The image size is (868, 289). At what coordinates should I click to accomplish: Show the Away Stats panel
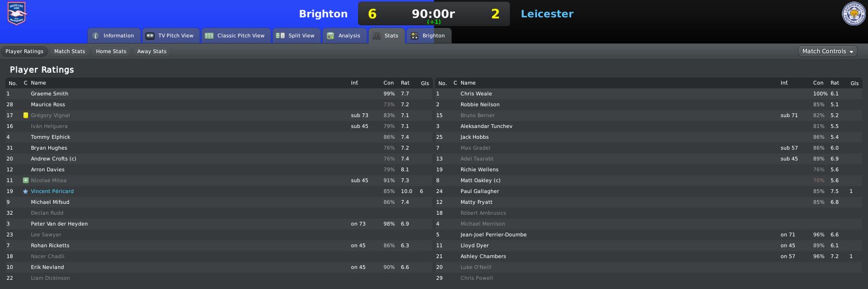(152, 52)
